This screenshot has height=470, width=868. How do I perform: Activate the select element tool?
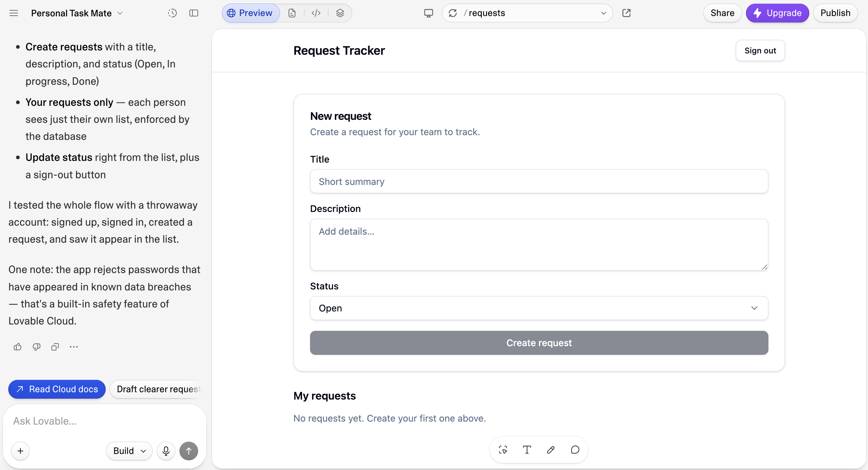503,449
